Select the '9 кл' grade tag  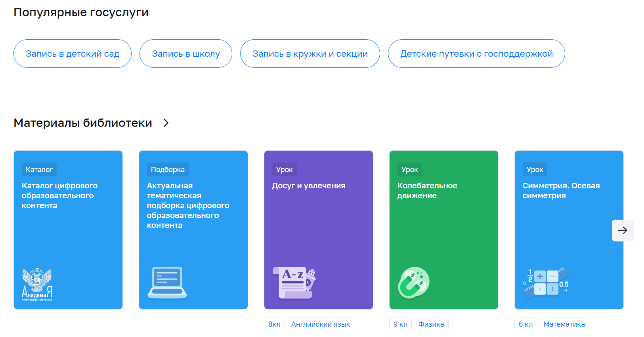coord(400,324)
